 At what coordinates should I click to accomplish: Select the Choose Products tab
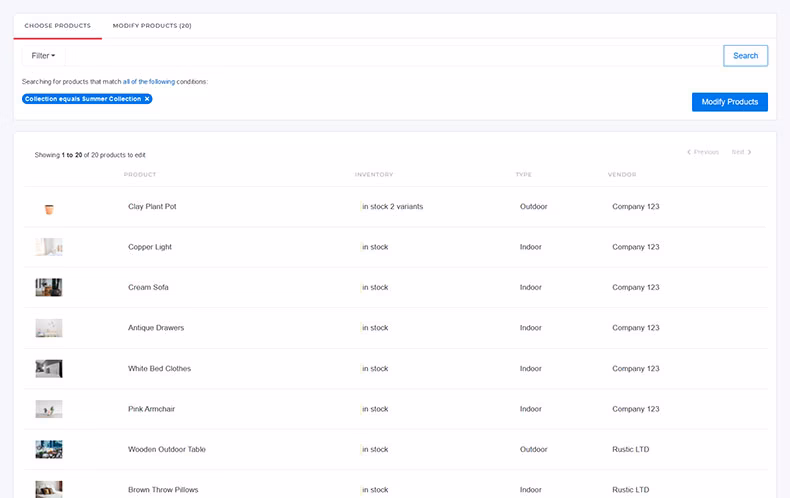click(58, 26)
